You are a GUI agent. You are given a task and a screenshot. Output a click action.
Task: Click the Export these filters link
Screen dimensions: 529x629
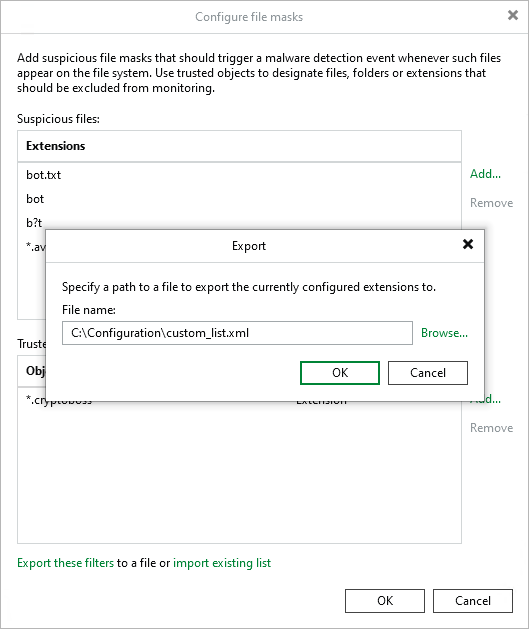[x=65, y=563]
